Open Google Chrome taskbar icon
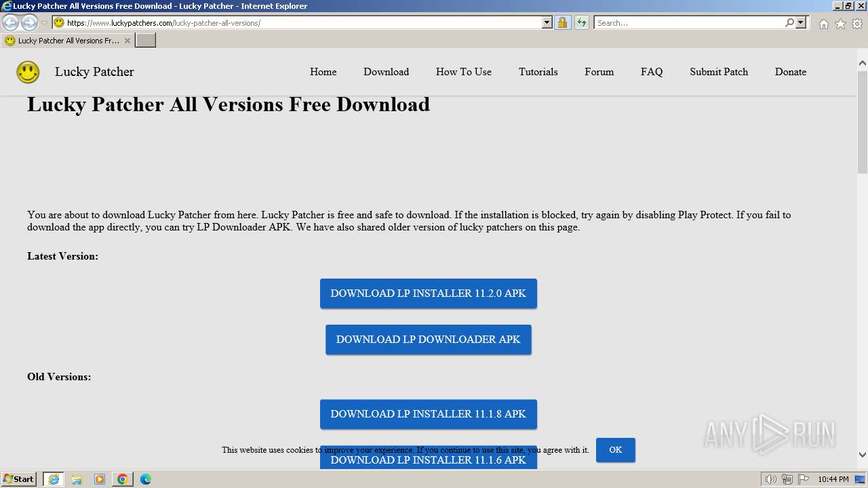 pos(123,479)
